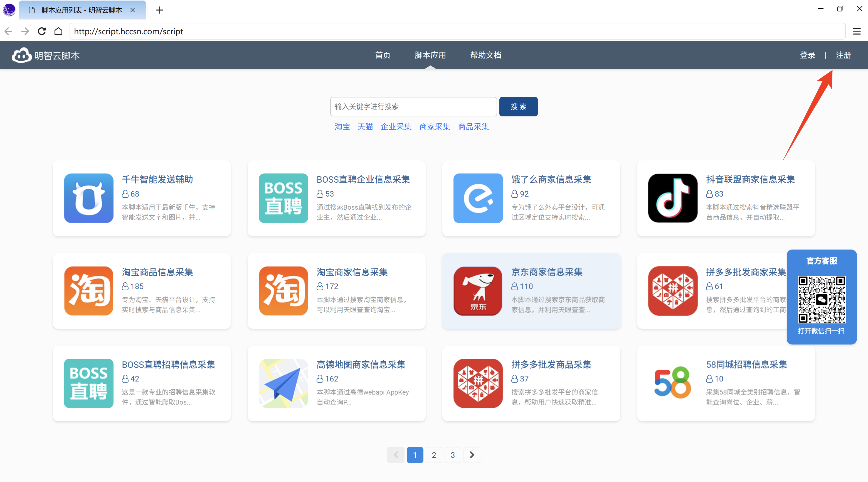Open the 抖音联盟商家信息采集 title
Viewport: 868px width, 482px height.
click(x=751, y=179)
